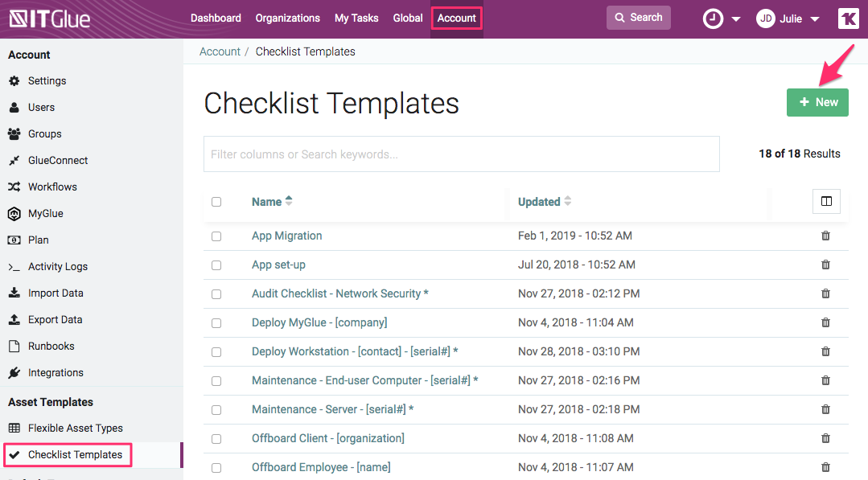Delete the Offboard Client template
This screenshot has height=480, width=868.
coord(826,438)
